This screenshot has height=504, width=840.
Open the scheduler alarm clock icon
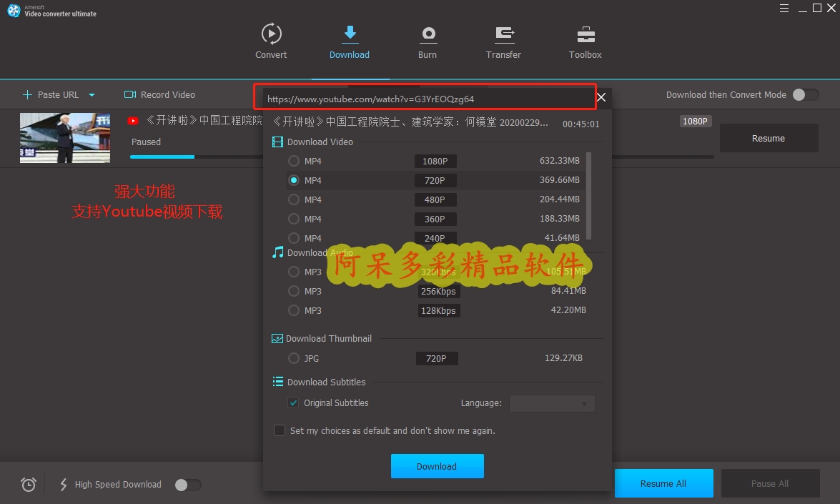point(29,484)
